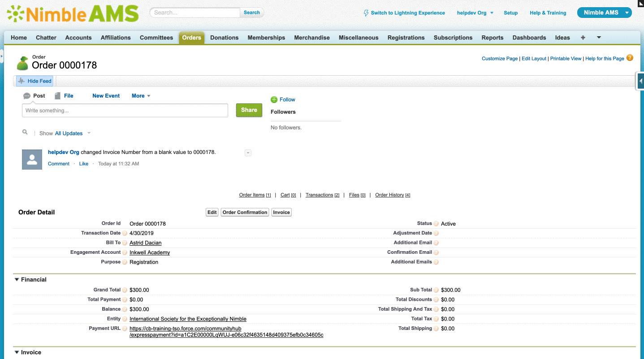644x359 pixels.
Task: Click the Nimble AMS logo
Action: pos(73,13)
